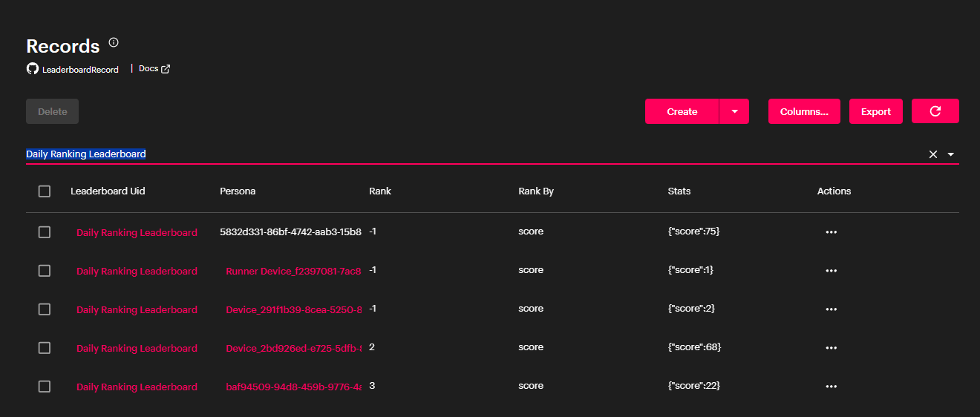Open actions menu for score 75 row

[831, 232]
